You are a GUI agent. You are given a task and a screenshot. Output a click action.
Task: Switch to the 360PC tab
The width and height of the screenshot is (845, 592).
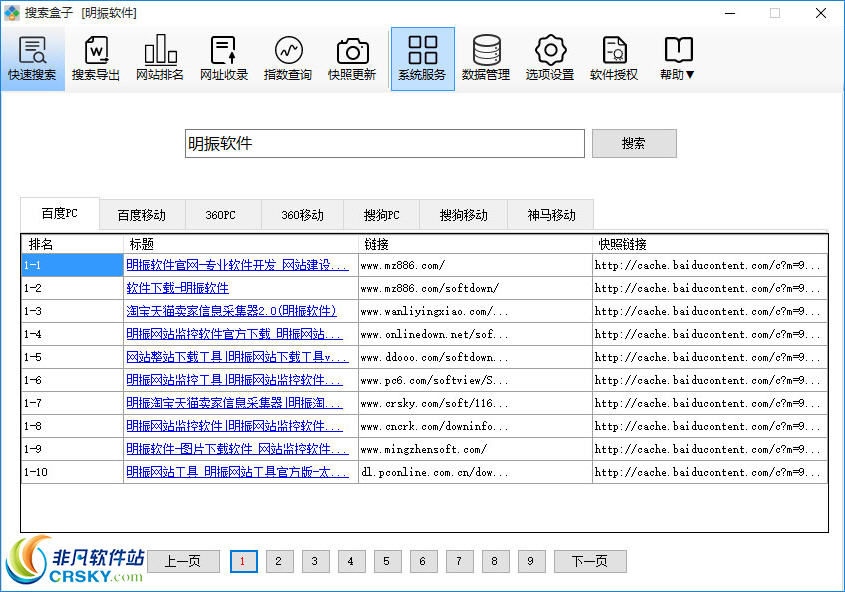(x=221, y=215)
